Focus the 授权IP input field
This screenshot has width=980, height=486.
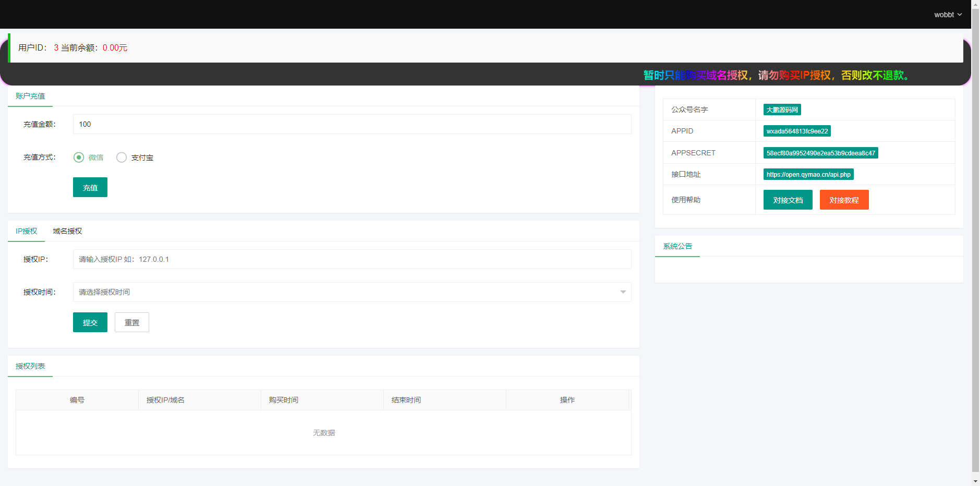coord(352,259)
